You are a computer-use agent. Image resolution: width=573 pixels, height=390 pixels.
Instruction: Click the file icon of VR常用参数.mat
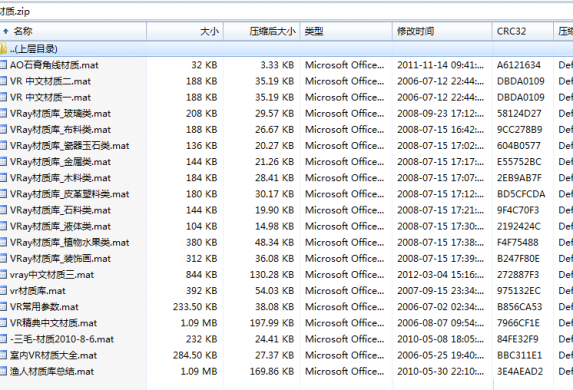pyautogui.click(x=3, y=307)
